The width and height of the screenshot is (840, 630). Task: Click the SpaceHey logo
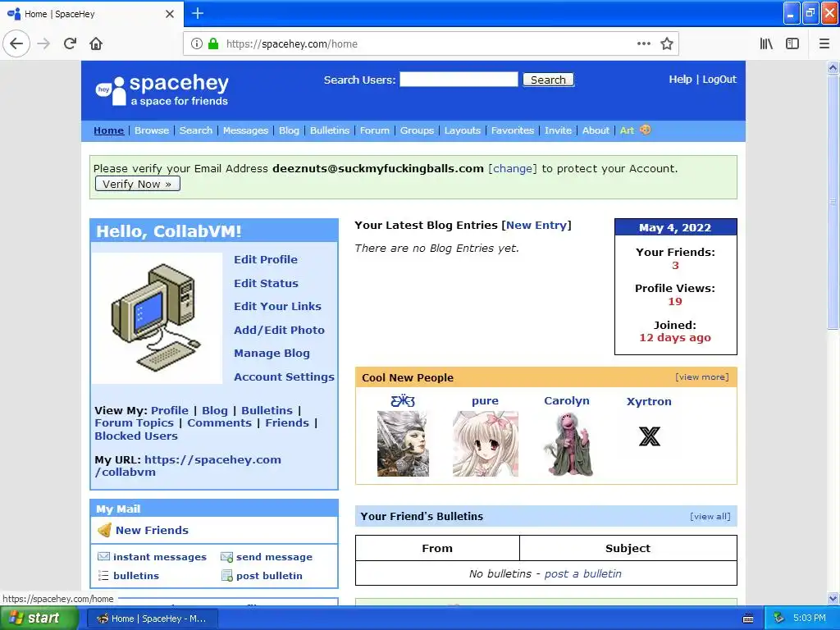(x=162, y=90)
